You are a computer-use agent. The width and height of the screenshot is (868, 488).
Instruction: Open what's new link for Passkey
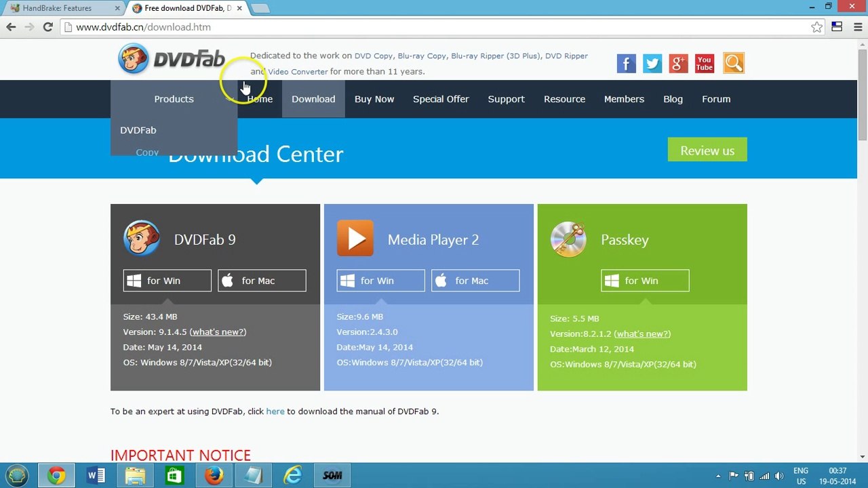pos(642,334)
